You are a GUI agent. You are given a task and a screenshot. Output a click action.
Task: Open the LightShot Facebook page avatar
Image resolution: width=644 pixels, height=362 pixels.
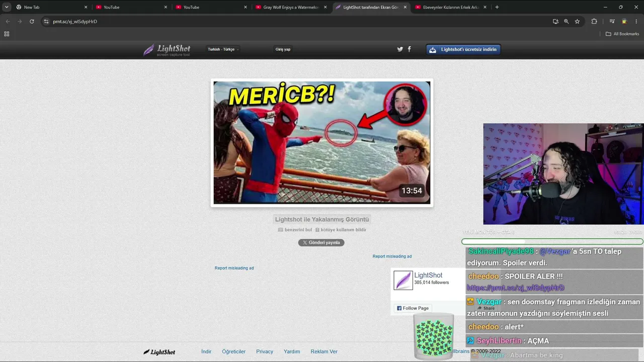click(x=403, y=281)
